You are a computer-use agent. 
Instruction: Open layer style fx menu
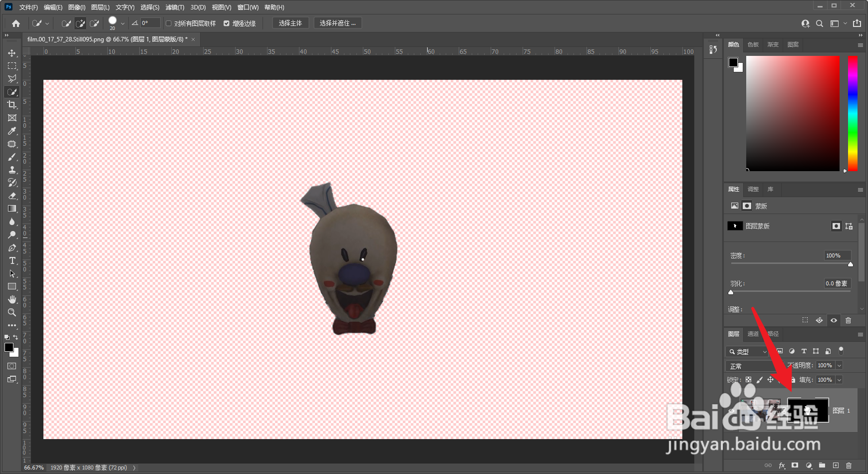782,466
